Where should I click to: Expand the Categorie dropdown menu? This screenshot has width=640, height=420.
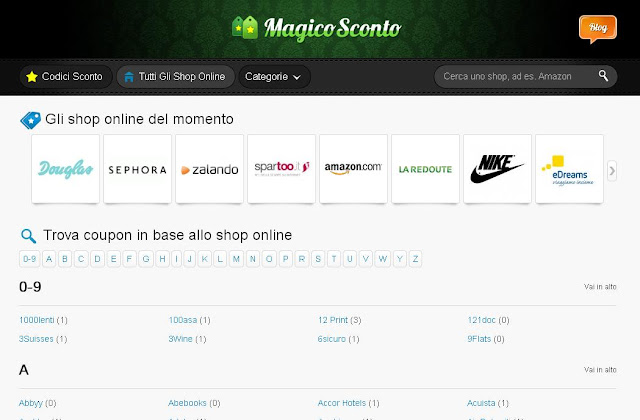coord(274,77)
